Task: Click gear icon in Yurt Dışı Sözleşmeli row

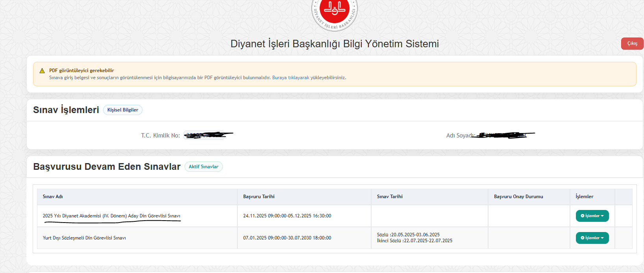Action: click(x=583, y=238)
